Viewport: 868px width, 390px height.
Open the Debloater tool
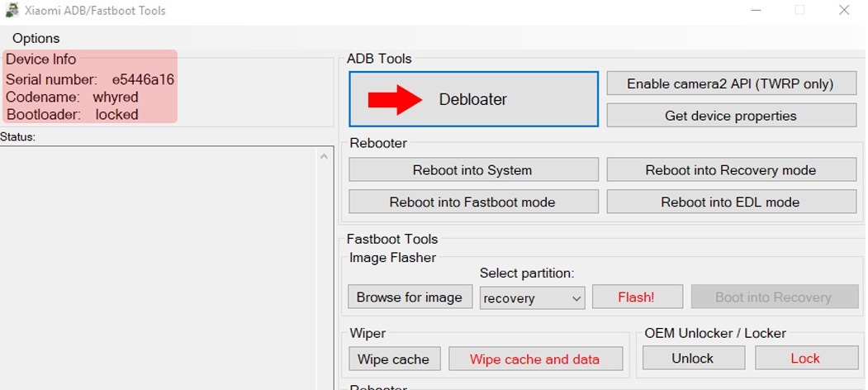(473, 99)
